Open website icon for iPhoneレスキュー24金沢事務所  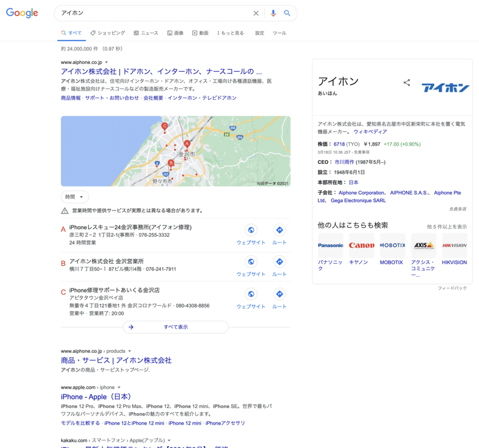(251, 230)
